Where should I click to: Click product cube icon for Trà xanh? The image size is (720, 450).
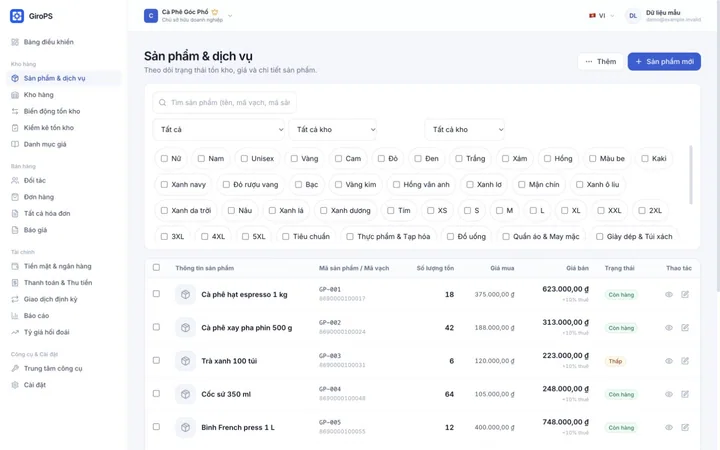click(186, 361)
